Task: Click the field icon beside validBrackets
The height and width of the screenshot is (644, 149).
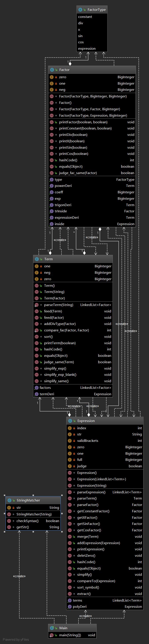Action: 70,441
